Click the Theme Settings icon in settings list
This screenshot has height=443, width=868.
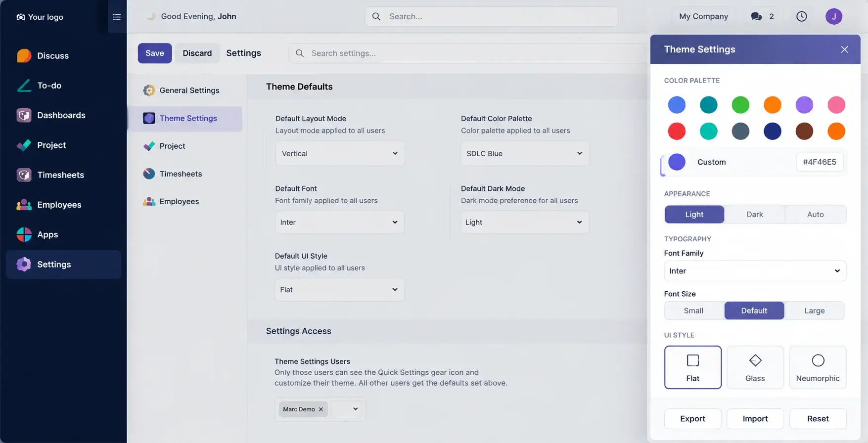[x=149, y=118]
